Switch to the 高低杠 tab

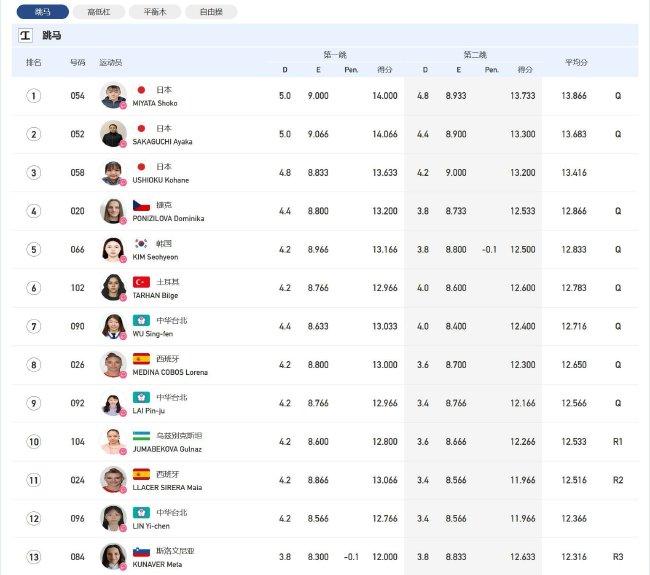(x=99, y=12)
